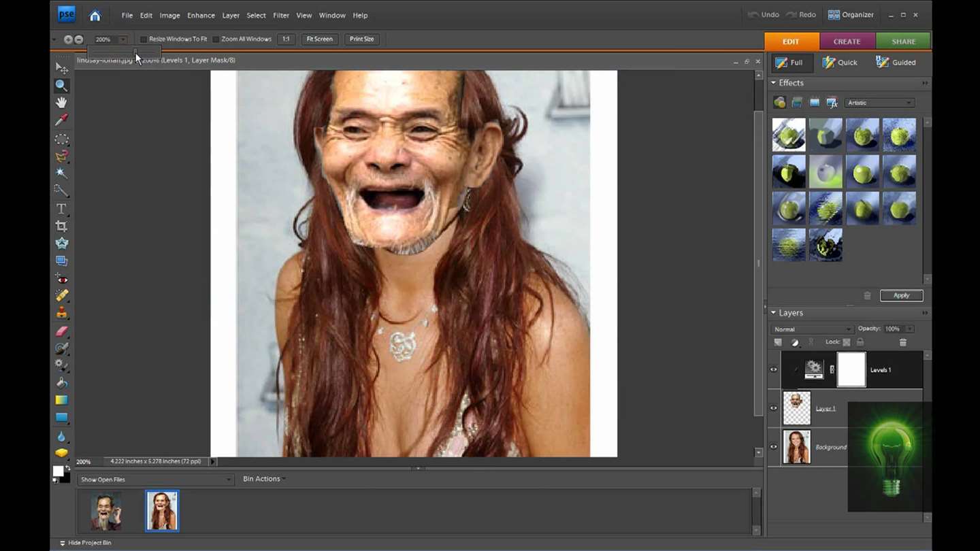Choose the Crop tool
Image resolution: width=980 pixels, height=551 pixels.
click(61, 226)
